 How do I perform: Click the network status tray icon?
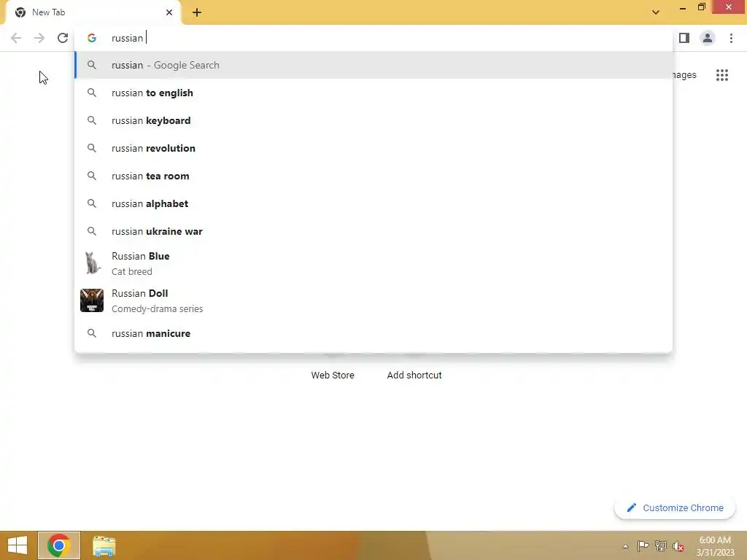(660, 545)
